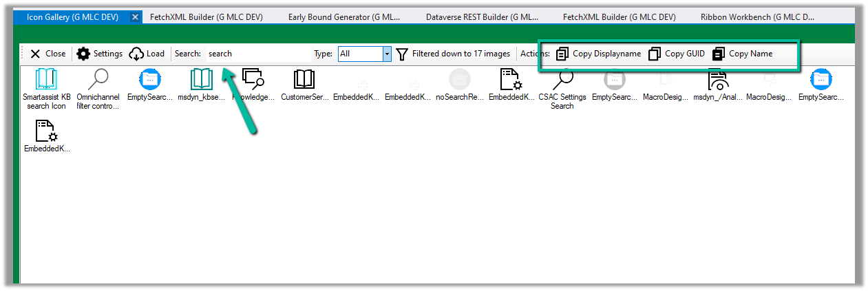Select the msdyn_/Anal document icon

pyautogui.click(x=718, y=80)
